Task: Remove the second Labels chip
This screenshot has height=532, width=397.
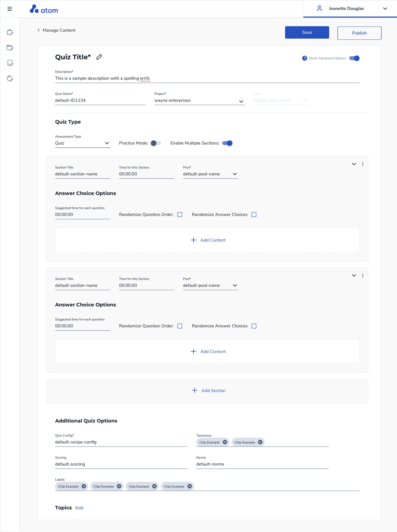Action: coord(119,486)
